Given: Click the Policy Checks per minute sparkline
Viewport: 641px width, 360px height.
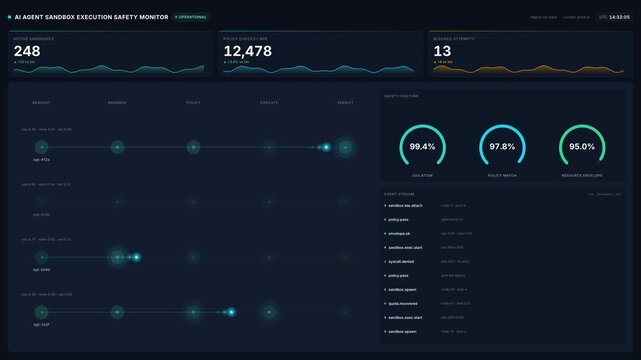Looking at the screenshot, I should 318,69.
